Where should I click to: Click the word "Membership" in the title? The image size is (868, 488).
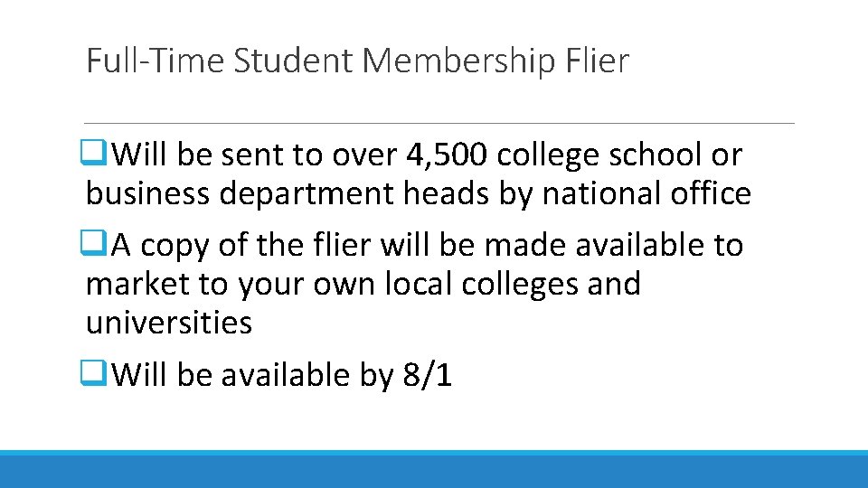point(459,61)
